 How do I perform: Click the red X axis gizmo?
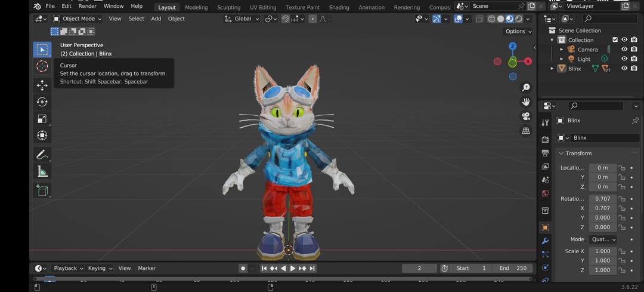528,61
